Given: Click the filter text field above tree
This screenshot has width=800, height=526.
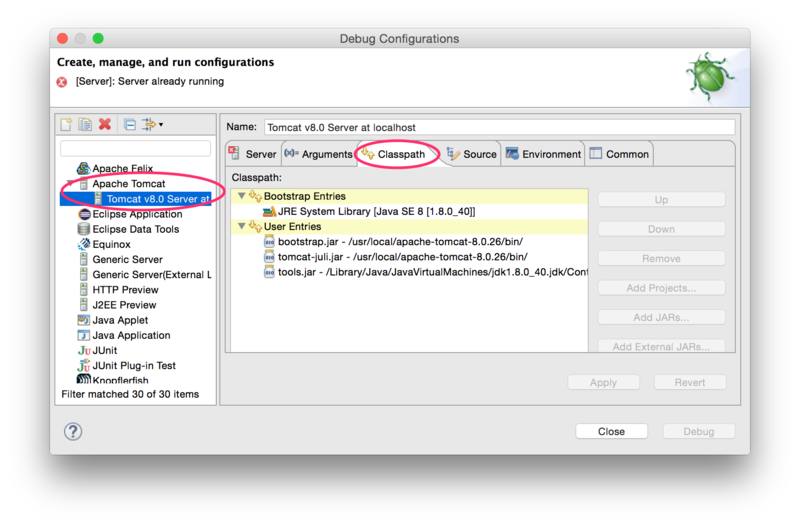Looking at the screenshot, I should 135,148.
